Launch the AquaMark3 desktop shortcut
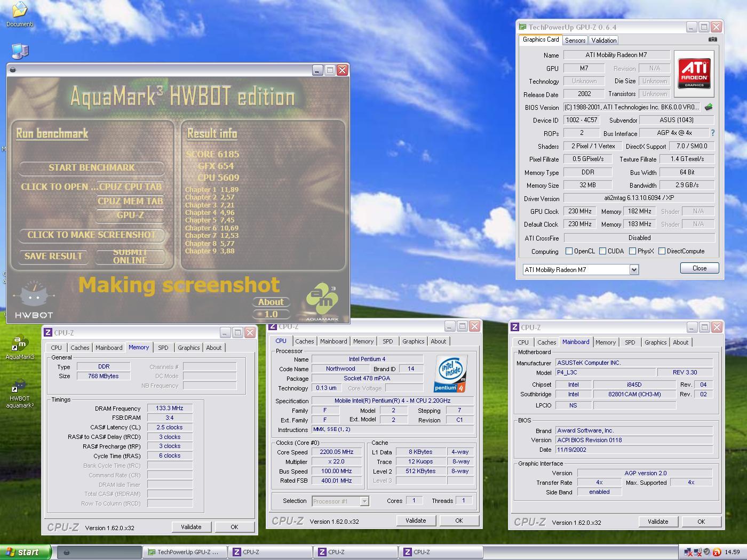The image size is (747, 560). click(x=20, y=348)
